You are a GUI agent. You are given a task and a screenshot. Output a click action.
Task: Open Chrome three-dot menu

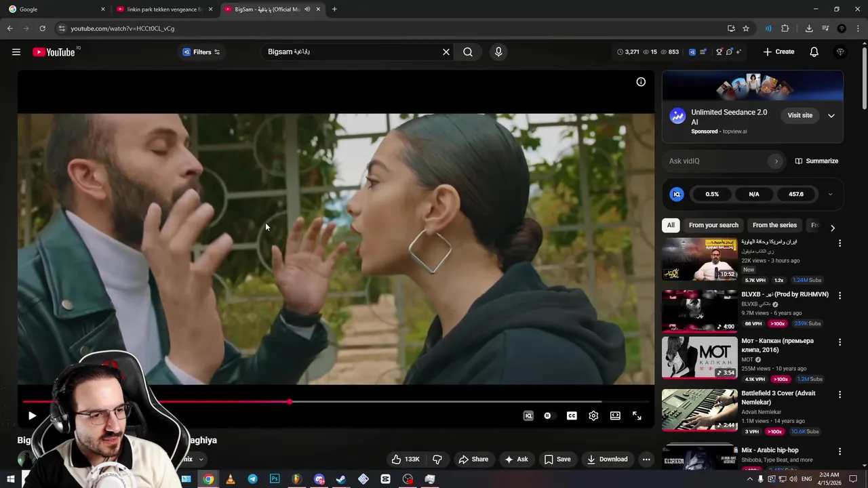click(x=859, y=28)
